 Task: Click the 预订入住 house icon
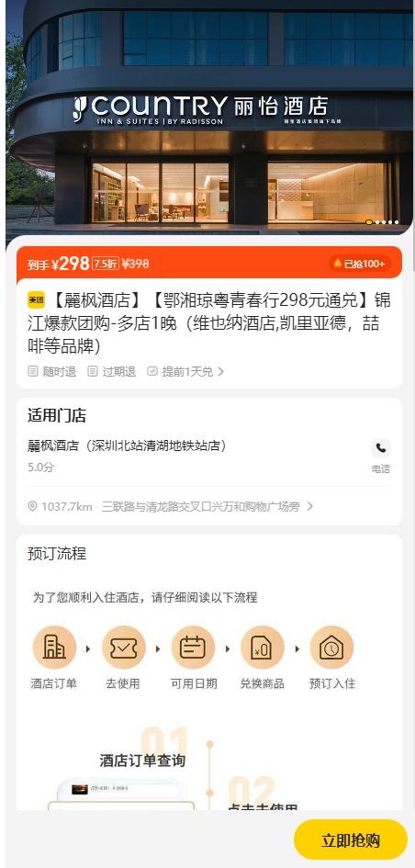[x=331, y=648]
